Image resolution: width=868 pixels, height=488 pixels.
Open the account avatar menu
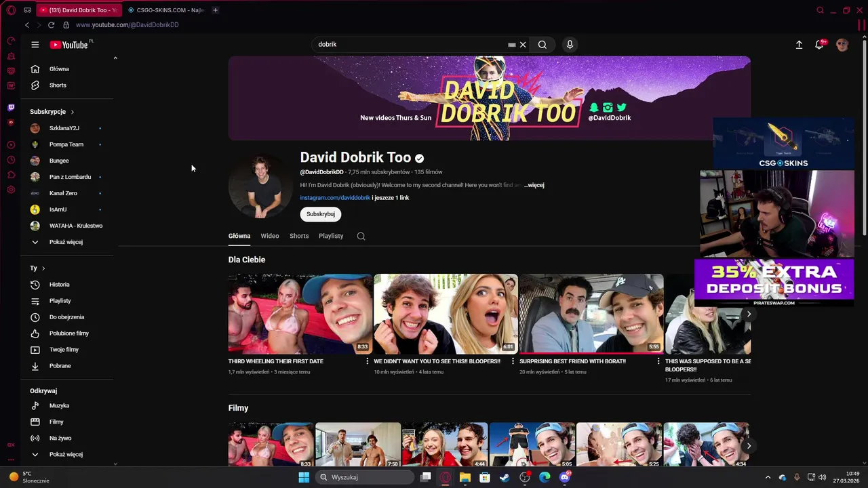(842, 45)
